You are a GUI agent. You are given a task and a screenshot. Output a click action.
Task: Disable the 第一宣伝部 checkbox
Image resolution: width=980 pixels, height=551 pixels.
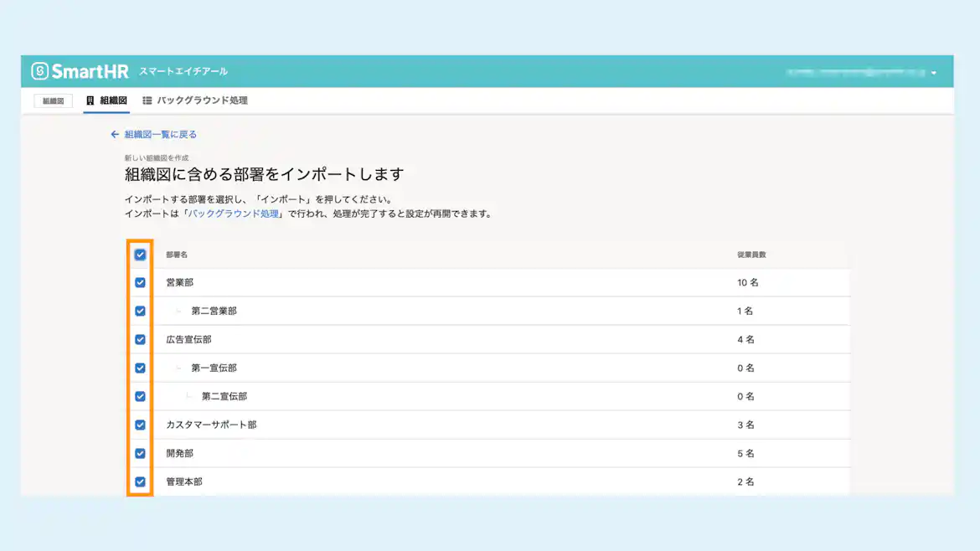click(141, 368)
